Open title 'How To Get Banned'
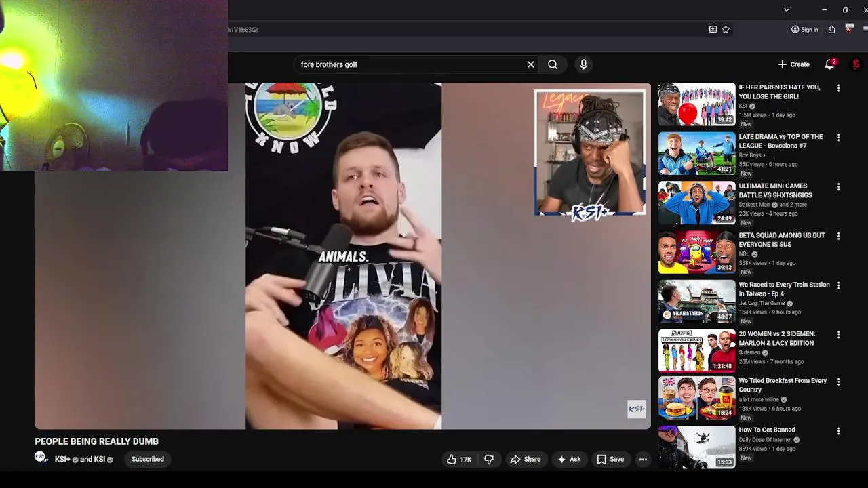This screenshot has width=868, height=488. click(x=767, y=430)
